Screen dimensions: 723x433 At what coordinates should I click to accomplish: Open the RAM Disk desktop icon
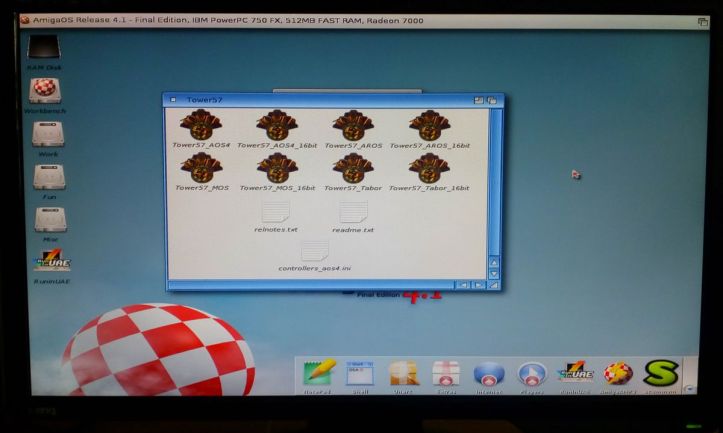click(x=43, y=49)
